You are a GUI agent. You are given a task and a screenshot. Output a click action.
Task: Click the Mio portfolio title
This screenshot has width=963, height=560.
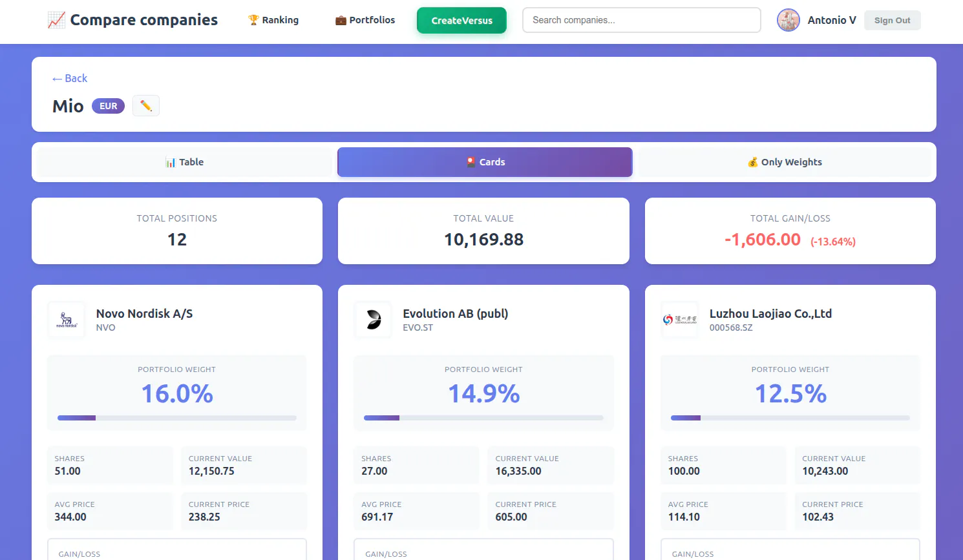68,106
